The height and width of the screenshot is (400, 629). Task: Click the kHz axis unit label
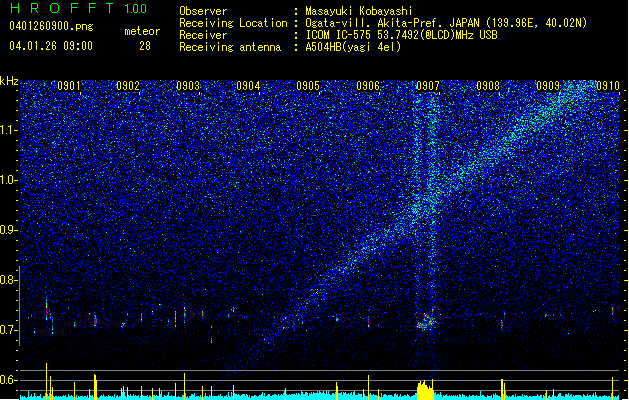point(9,81)
